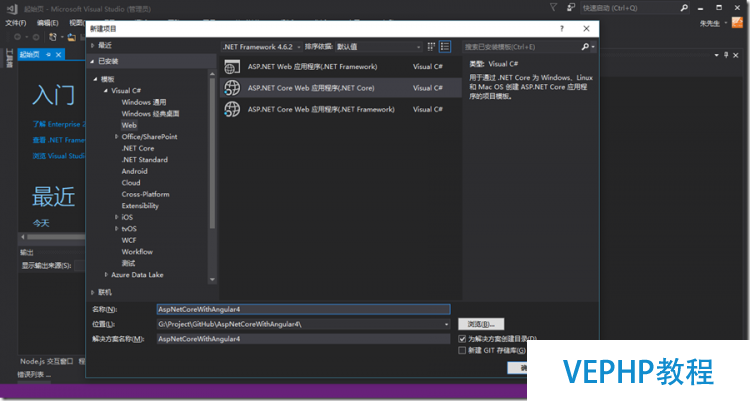Collapse the 已安装 section
Screen dimensions: 750x401
[92, 61]
